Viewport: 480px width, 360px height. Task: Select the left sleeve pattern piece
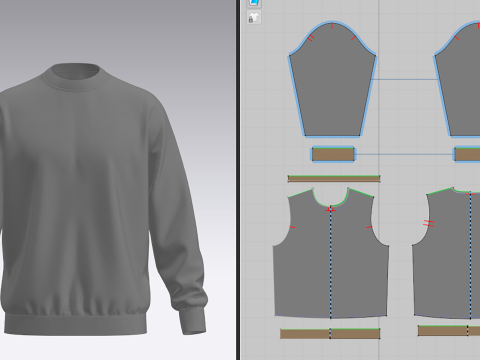coord(332,80)
